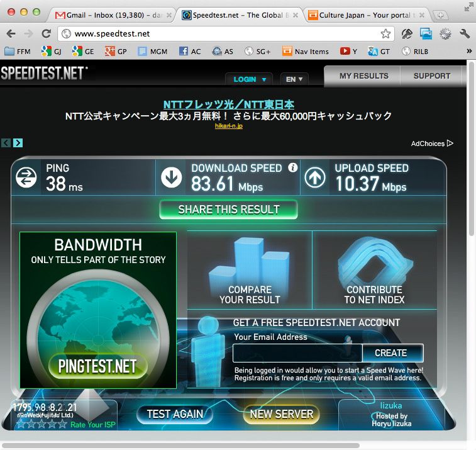Show hidden bookmarks with the overflow chevron
Screen dimensions: 476x450
pyautogui.click(x=468, y=52)
